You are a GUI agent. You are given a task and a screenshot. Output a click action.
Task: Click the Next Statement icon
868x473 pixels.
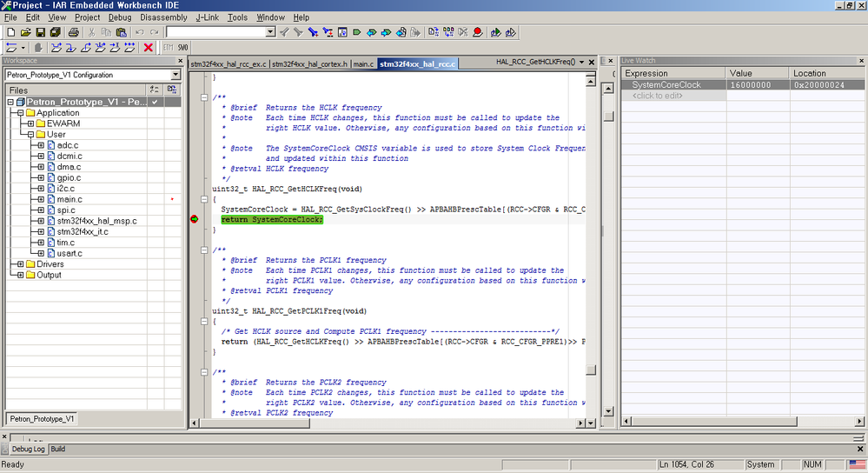click(x=100, y=48)
